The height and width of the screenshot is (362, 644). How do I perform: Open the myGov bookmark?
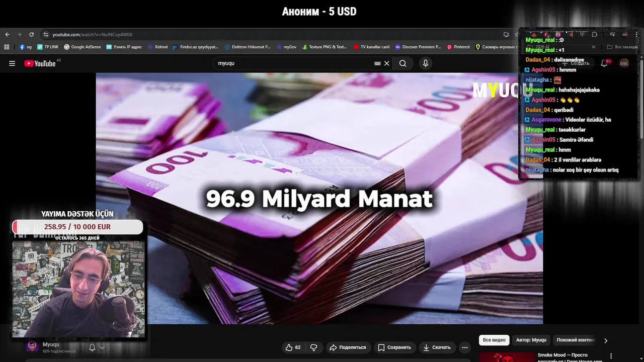286,47
